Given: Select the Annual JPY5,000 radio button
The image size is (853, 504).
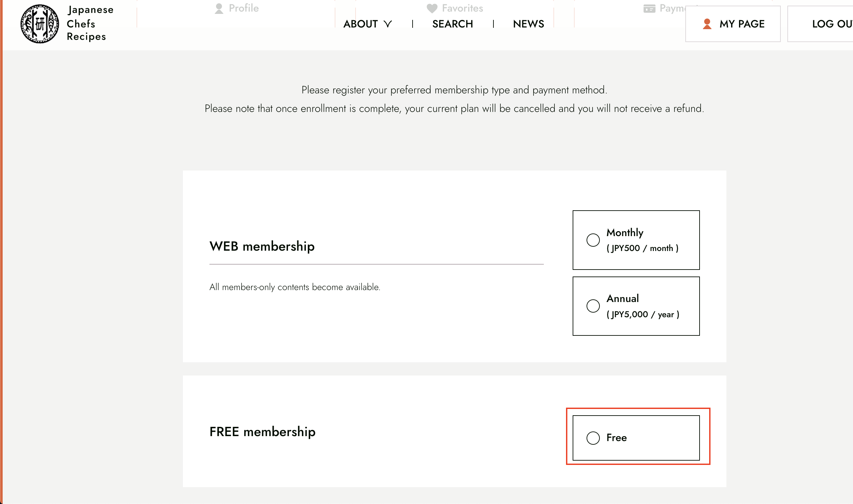Looking at the screenshot, I should pyautogui.click(x=593, y=306).
